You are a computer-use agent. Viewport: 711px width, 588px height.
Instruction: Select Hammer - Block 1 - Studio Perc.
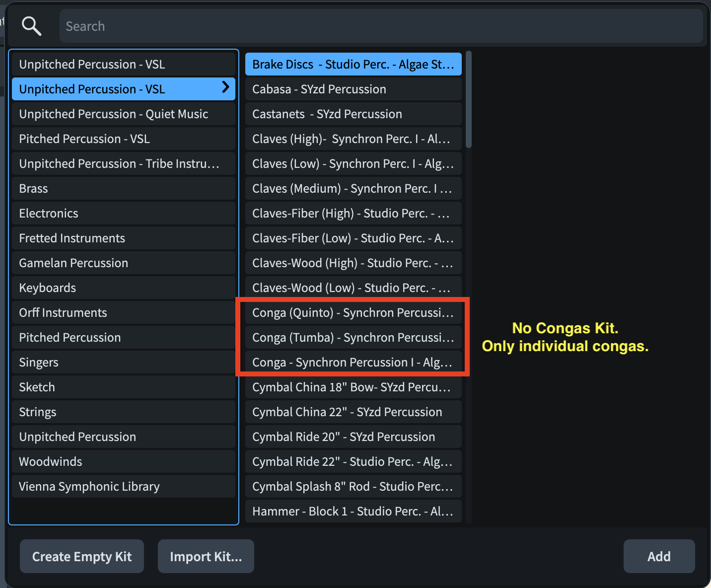[x=353, y=511]
